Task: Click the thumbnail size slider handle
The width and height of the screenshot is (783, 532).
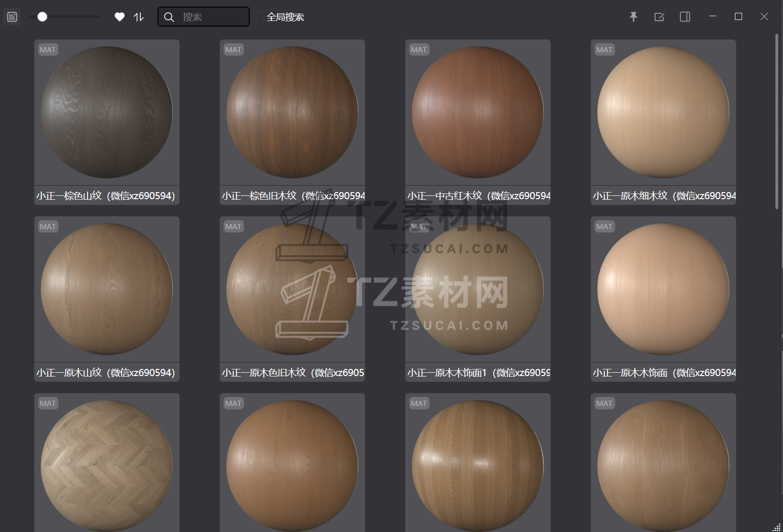Action: click(x=42, y=17)
